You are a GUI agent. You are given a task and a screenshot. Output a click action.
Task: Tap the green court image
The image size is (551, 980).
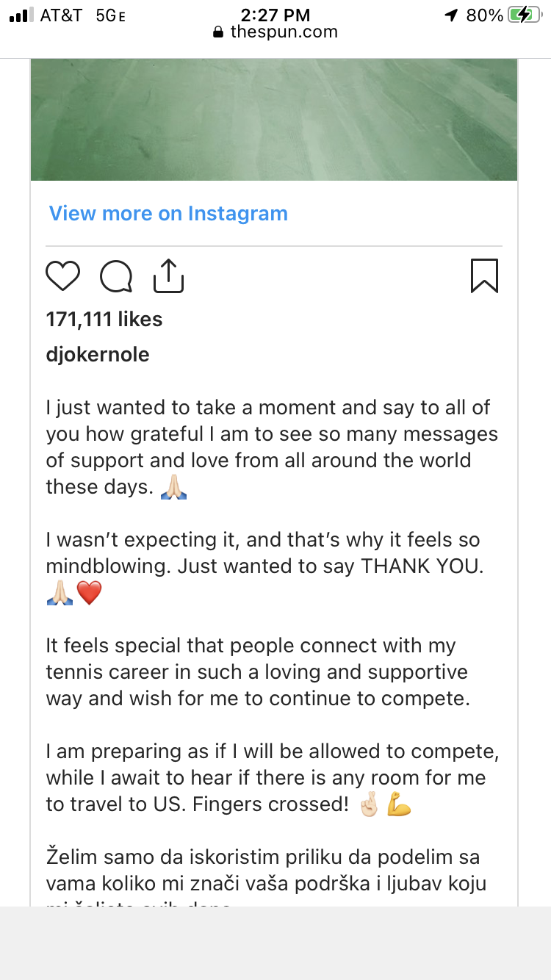[274, 119]
